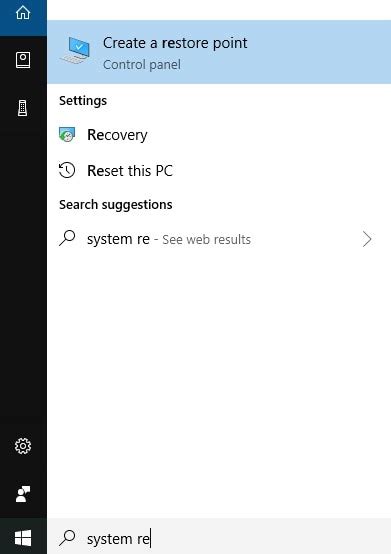Focus the search field containing system re
Viewport: 391px width, 554px height.
coord(219,536)
